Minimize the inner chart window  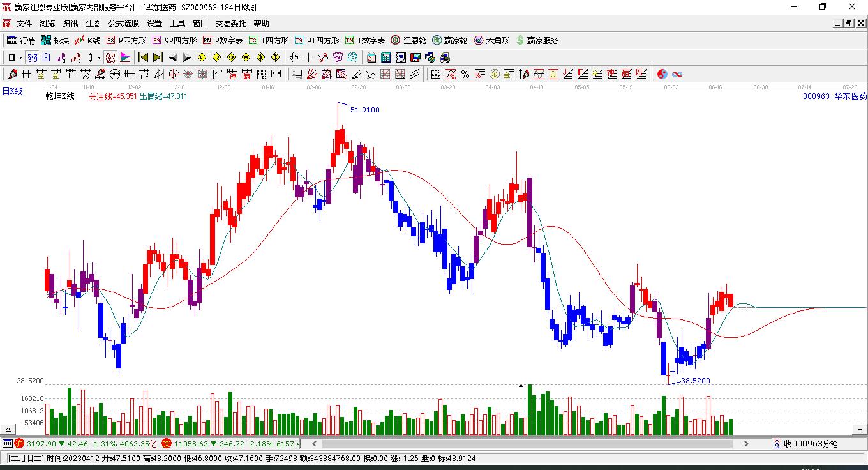tap(838, 24)
